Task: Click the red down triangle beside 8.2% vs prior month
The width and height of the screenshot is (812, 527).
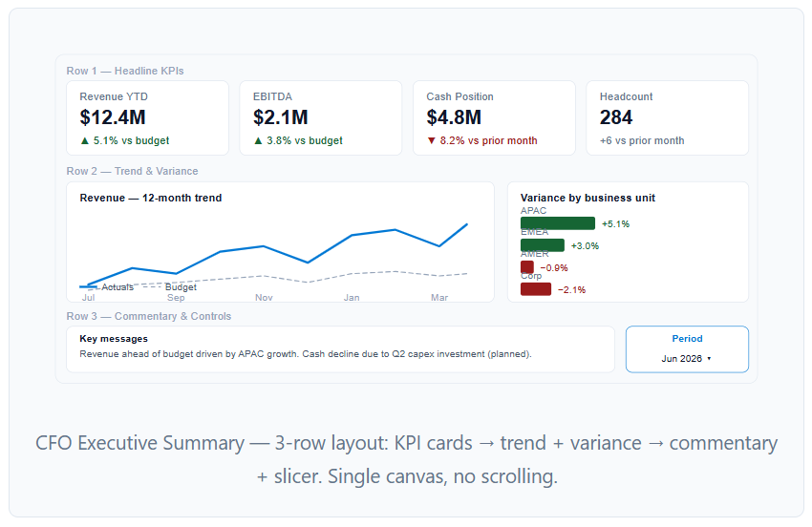Action: (432, 140)
